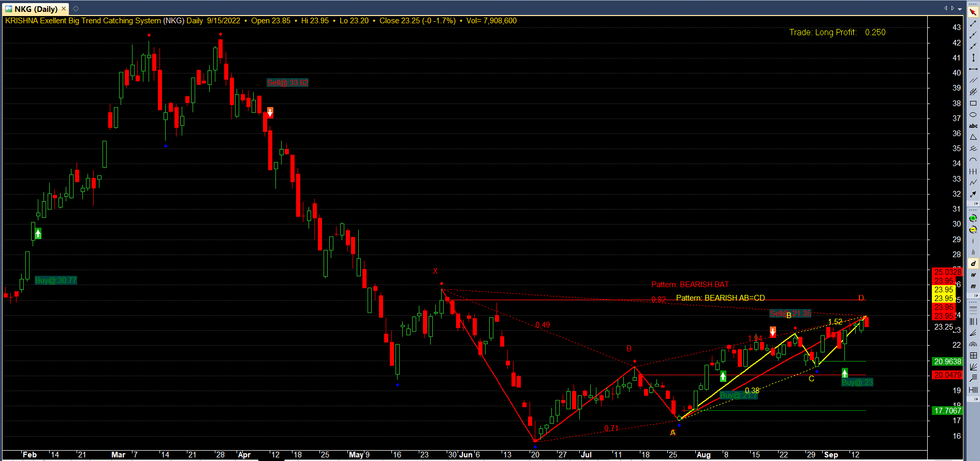980x461 pixels.
Task: Click the Buy@30.77 signal label
Action: click(56, 280)
